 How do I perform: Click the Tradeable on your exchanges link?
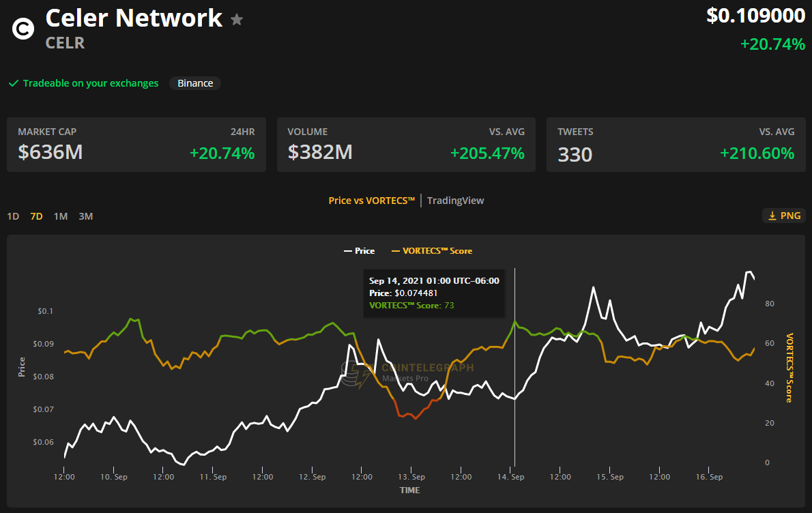point(90,83)
